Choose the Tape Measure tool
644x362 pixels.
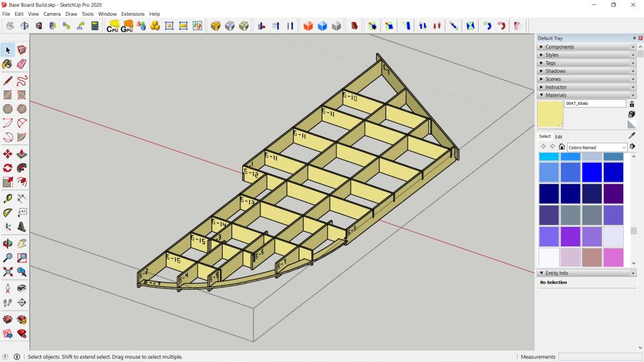coord(8,197)
